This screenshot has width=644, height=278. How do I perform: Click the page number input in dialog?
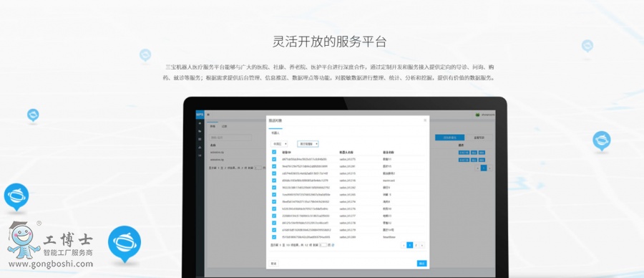pos(323,245)
